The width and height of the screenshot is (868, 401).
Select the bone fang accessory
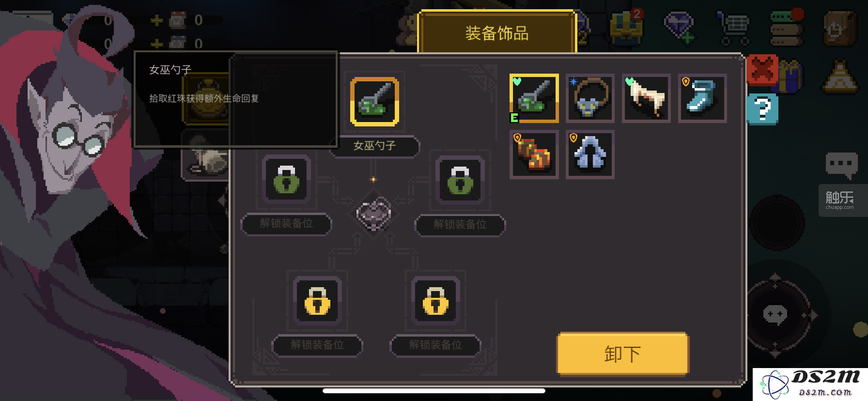pyautogui.click(x=646, y=98)
